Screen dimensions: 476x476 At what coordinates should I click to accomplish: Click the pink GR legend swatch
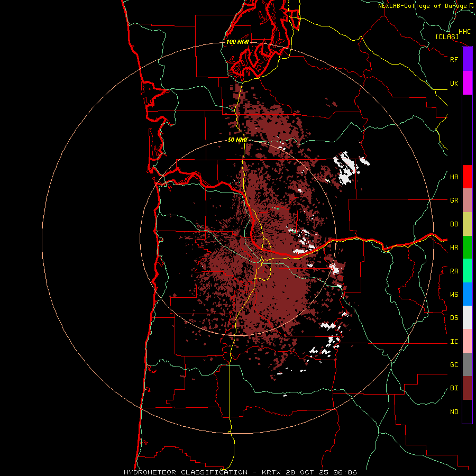point(467,200)
